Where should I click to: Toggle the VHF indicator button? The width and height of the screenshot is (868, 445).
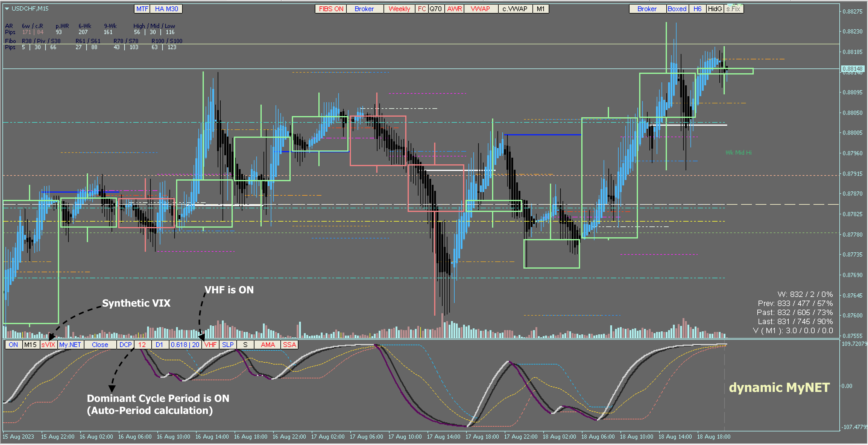(x=210, y=345)
